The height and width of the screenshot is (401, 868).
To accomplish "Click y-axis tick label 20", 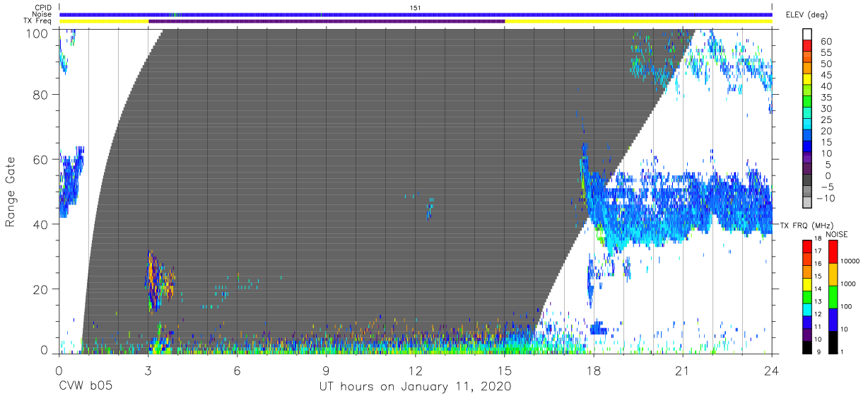I will click(x=40, y=289).
